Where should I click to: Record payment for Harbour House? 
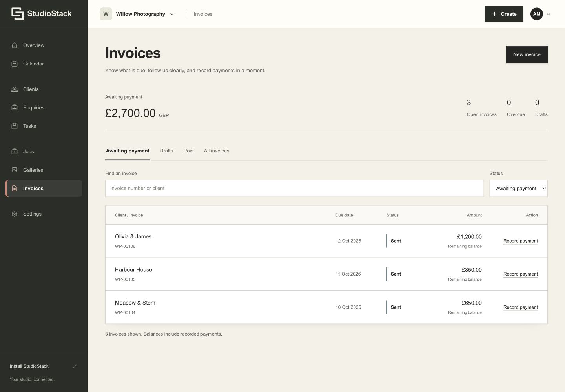(520, 274)
